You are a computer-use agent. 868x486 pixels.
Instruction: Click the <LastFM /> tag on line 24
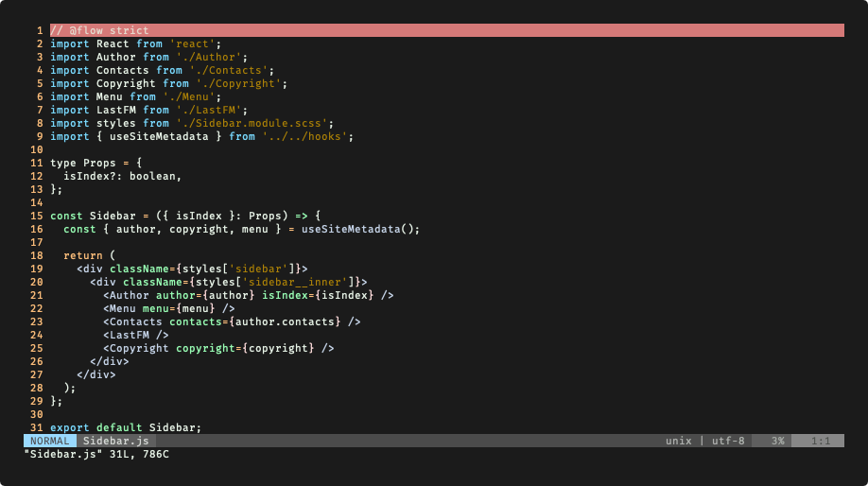click(x=135, y=335)
